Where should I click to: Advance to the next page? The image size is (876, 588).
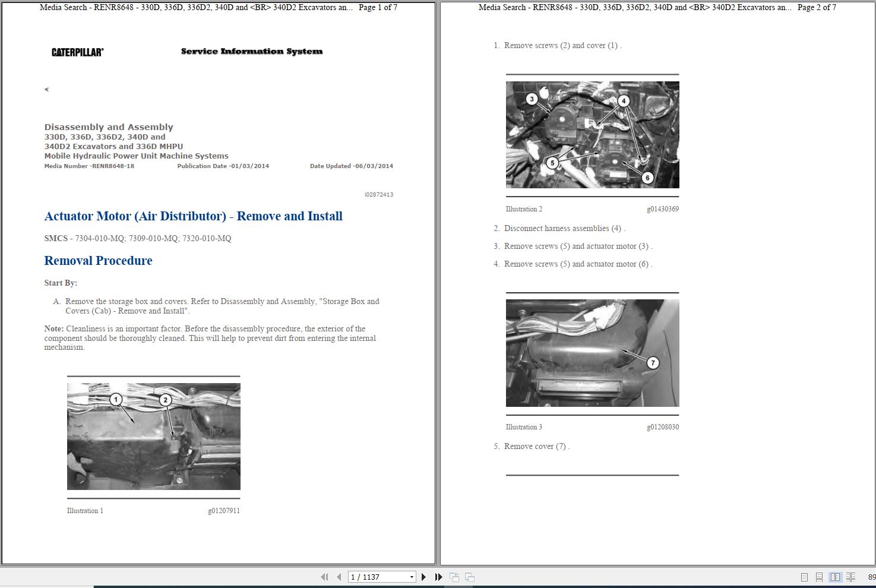pyautogui.click(x=423, y=576)
